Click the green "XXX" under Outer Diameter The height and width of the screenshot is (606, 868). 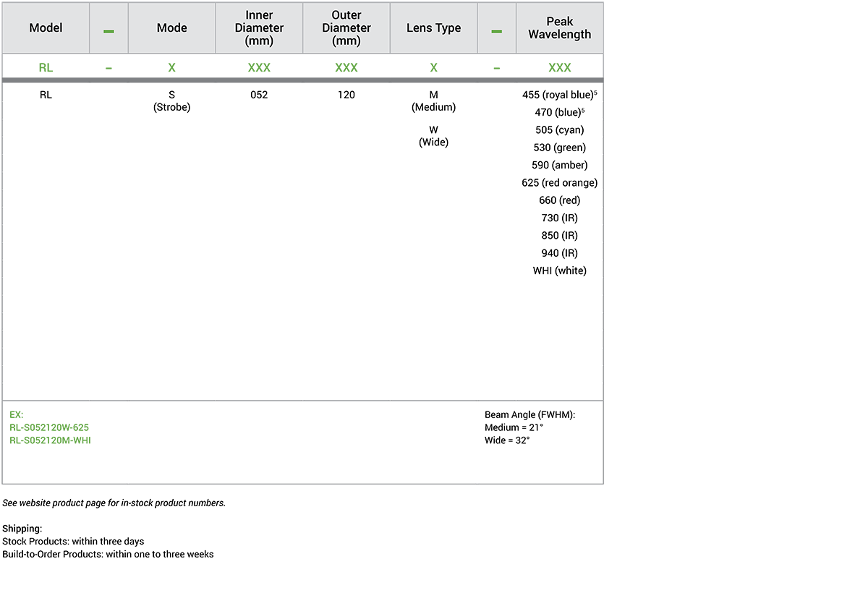(346, 67)
